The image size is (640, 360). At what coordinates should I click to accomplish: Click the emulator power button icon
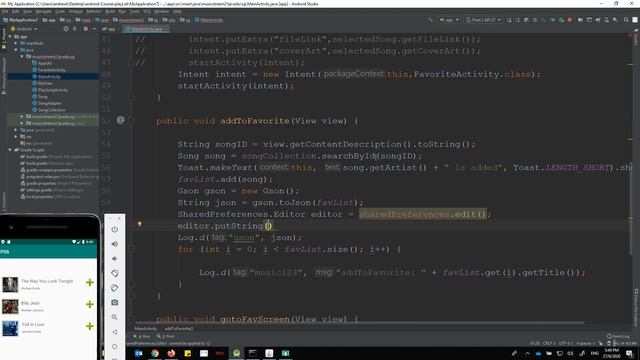point(115,229)
